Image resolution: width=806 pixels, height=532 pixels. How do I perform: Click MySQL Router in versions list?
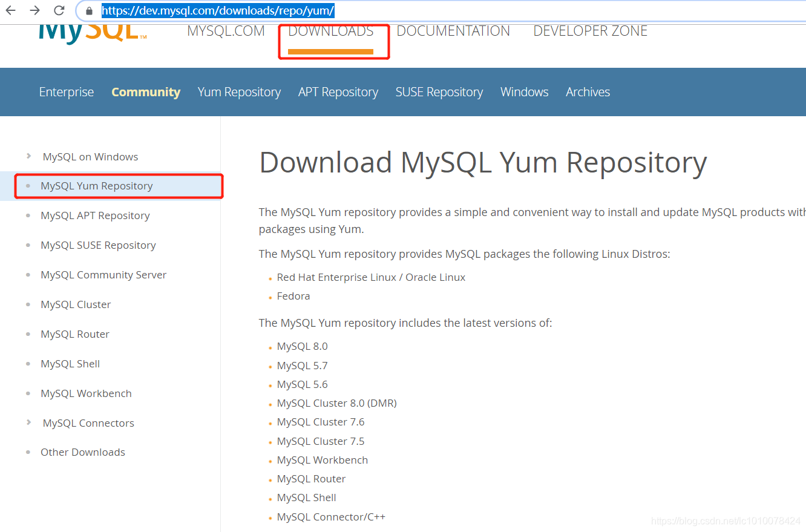312,479
